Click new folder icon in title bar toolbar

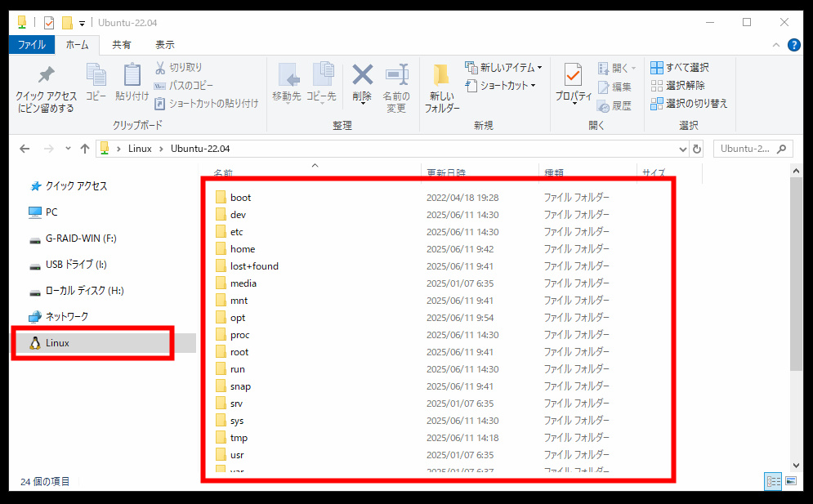(67, 23)
